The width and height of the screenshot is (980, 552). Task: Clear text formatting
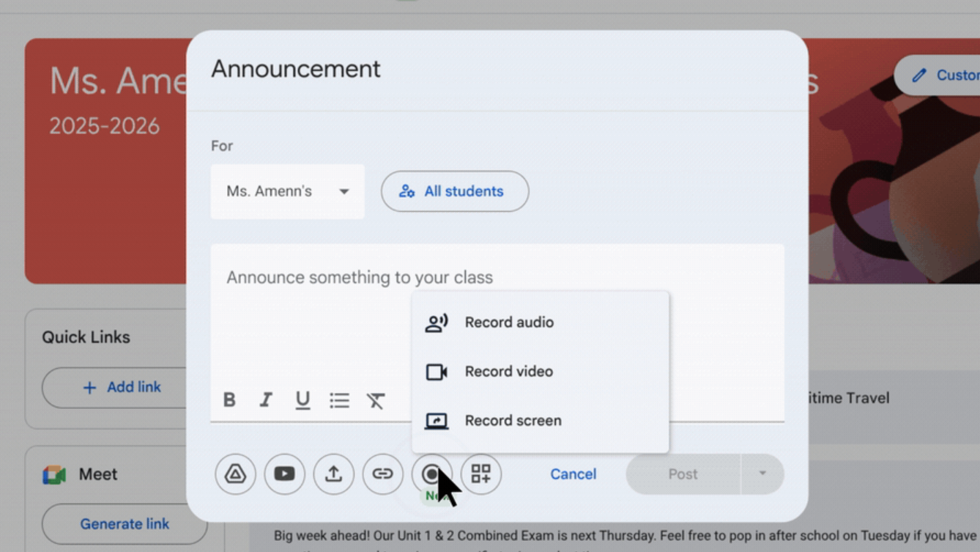(376, 400)
